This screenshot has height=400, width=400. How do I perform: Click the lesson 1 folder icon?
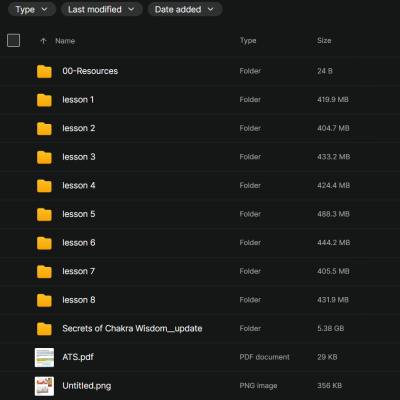tap(44, 100)
